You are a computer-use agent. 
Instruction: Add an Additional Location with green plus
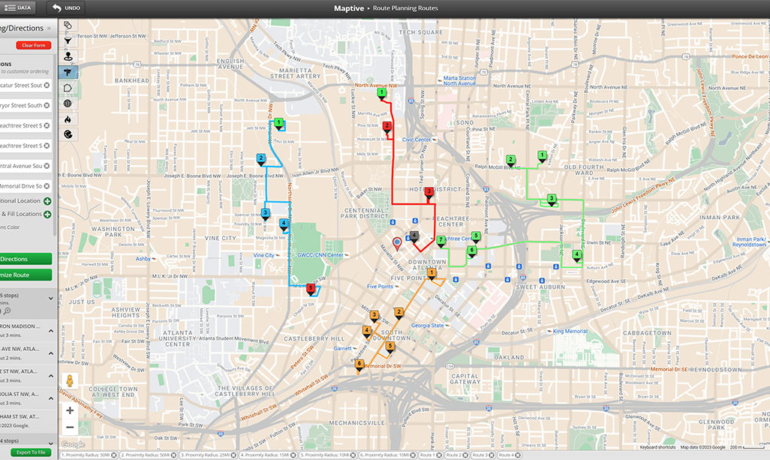47,201
